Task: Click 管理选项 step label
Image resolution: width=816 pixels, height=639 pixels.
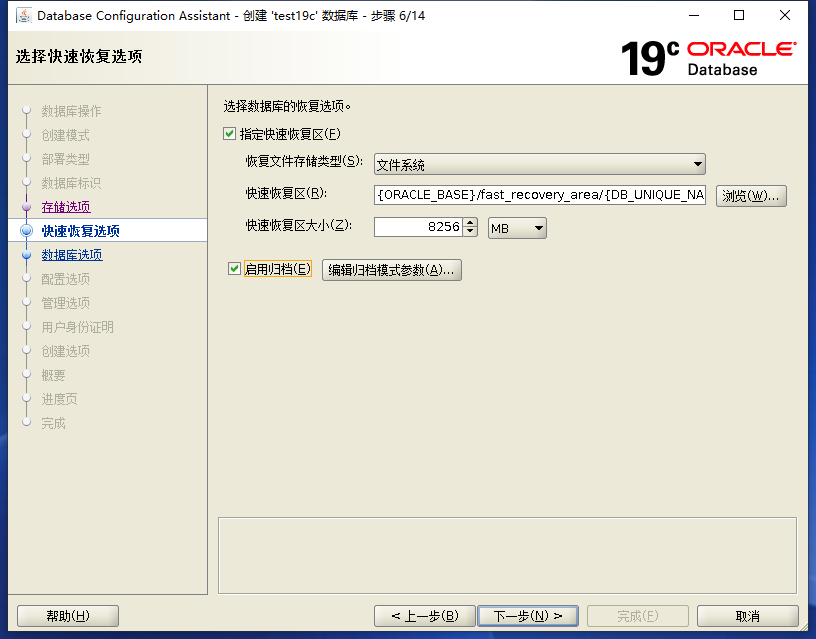Action: click(66, 303)
